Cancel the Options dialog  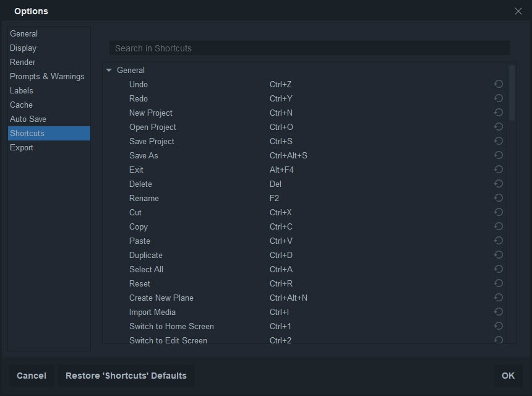click(32, 376)
